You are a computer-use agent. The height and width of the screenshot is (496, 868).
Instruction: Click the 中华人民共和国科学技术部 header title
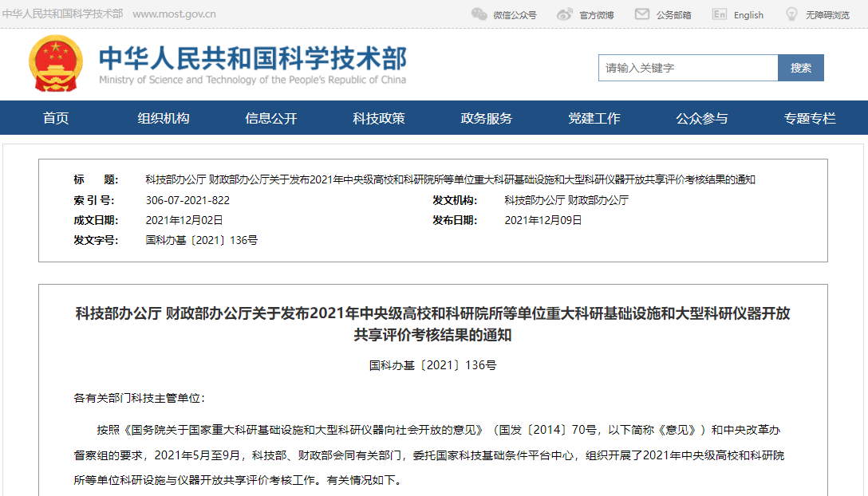(x=252, y=59)
